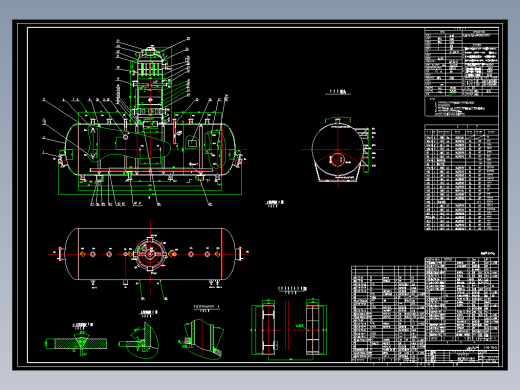The width and height of the screenshot is (520, 390).
Task: Select the tank top plan view
Action: (x=151, y=254)
